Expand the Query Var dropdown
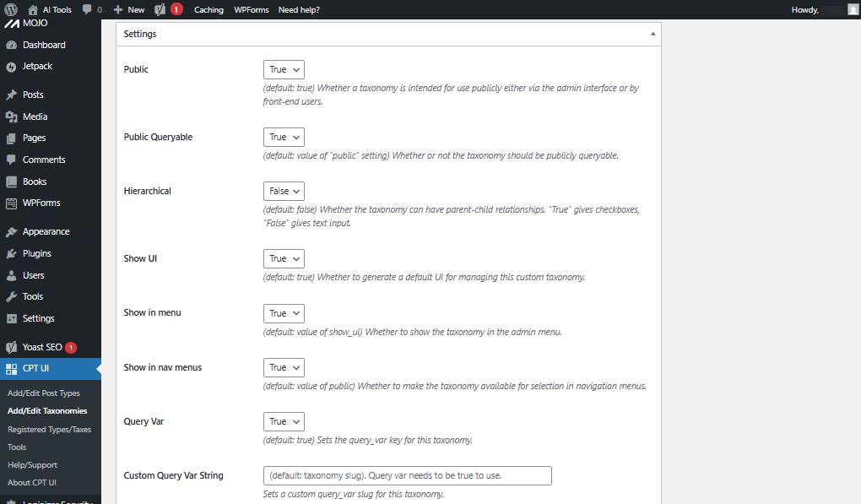861x504 pixels. pyautogui.click(x=284, y=421)
